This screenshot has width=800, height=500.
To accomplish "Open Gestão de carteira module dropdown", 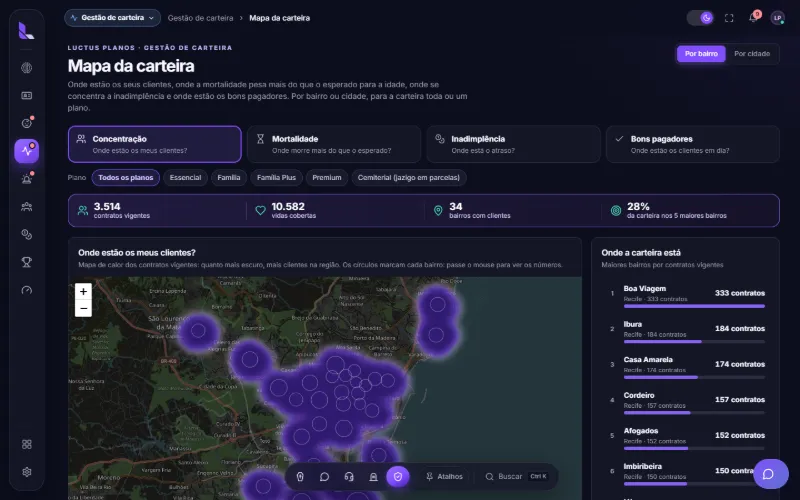I will click(112, 18).
